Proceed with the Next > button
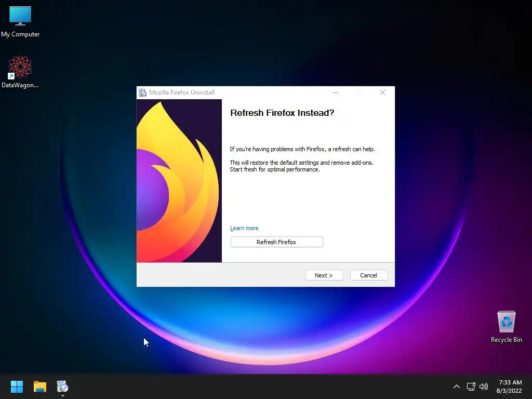Screen dimensions: 532x399 324,275
